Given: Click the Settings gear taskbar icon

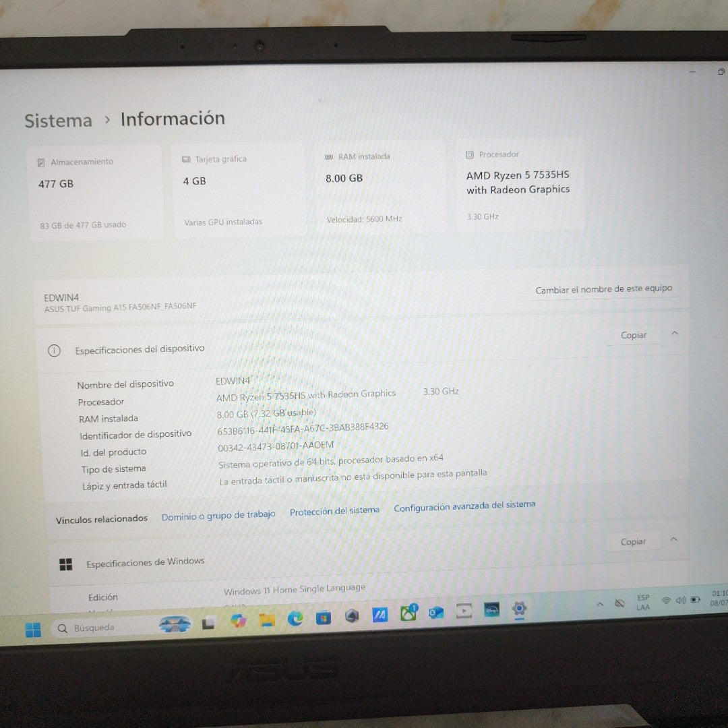Looking at the screenshot, I should pos(520,608).
